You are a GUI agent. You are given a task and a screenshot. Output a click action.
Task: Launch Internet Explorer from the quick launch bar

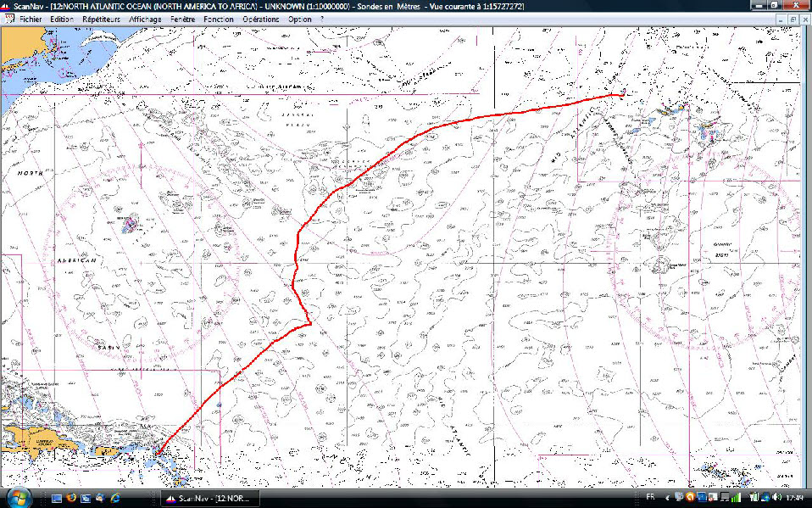point(114,498)
